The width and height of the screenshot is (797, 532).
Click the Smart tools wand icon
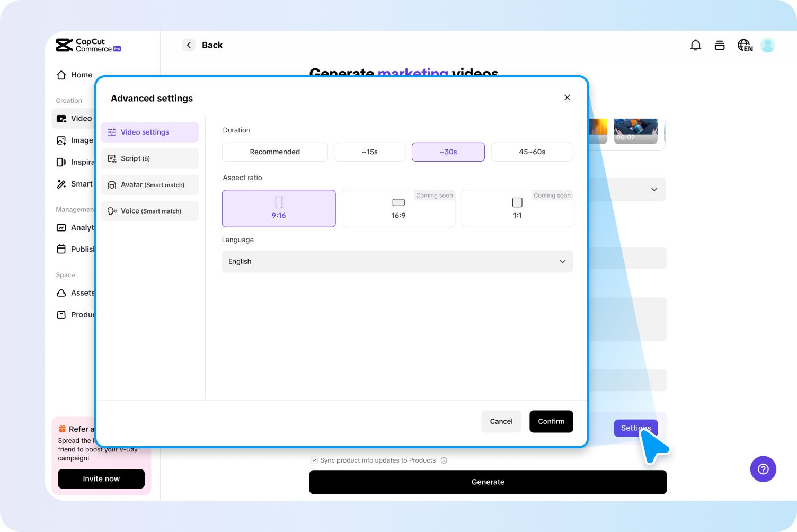(61, 184)
